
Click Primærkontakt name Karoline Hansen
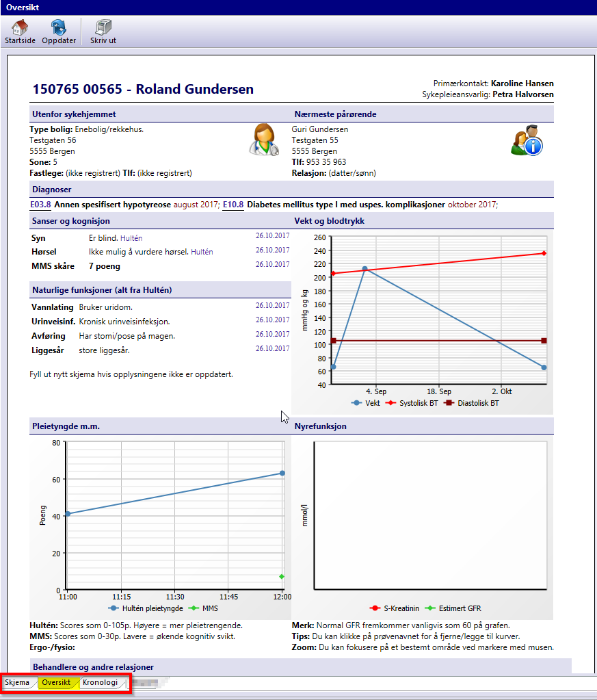[522, 83]
